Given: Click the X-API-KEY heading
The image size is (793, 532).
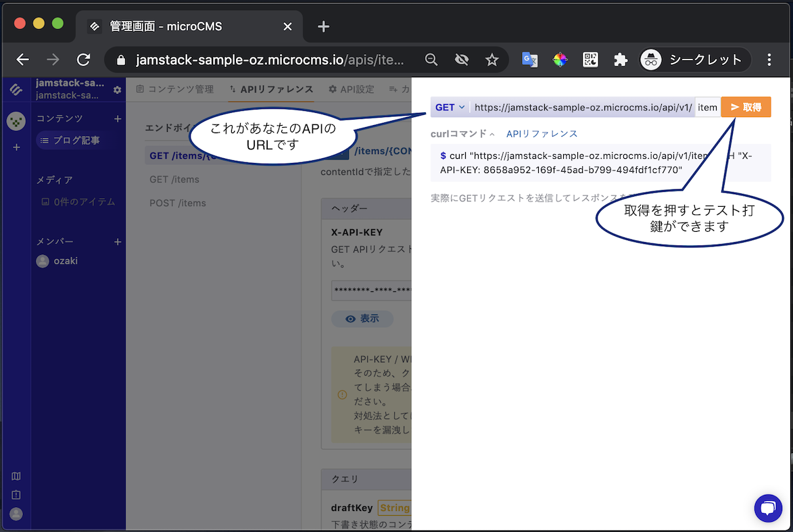Looking at the screenshot, I should (x=356, y=233).
